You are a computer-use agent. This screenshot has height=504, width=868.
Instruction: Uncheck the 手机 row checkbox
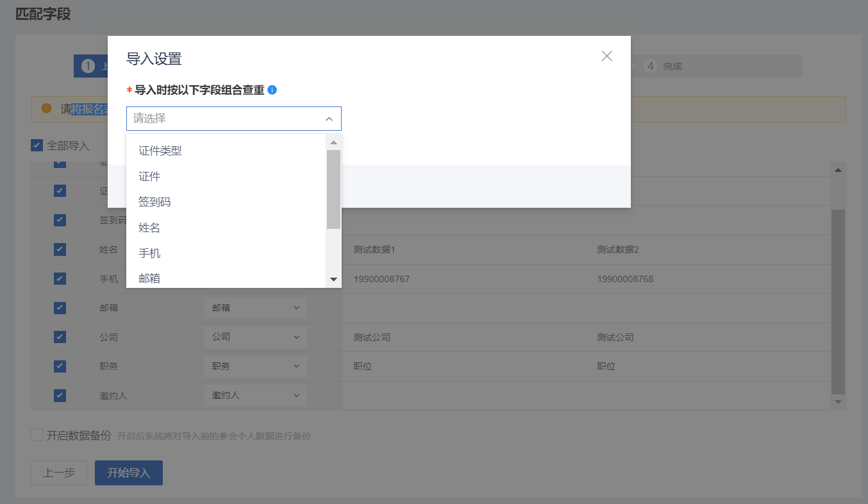point(60,279)
